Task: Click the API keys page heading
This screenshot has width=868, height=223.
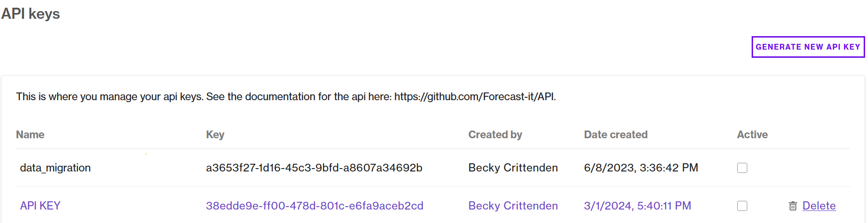Action: pos(31,14)
